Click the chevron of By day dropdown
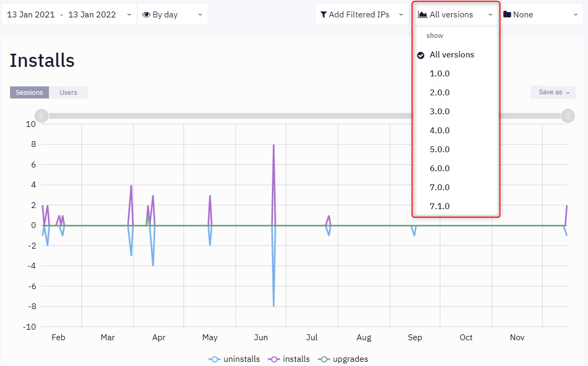This screenshot has width=588, height=366. pyautogui.click(x=200, y=15)
